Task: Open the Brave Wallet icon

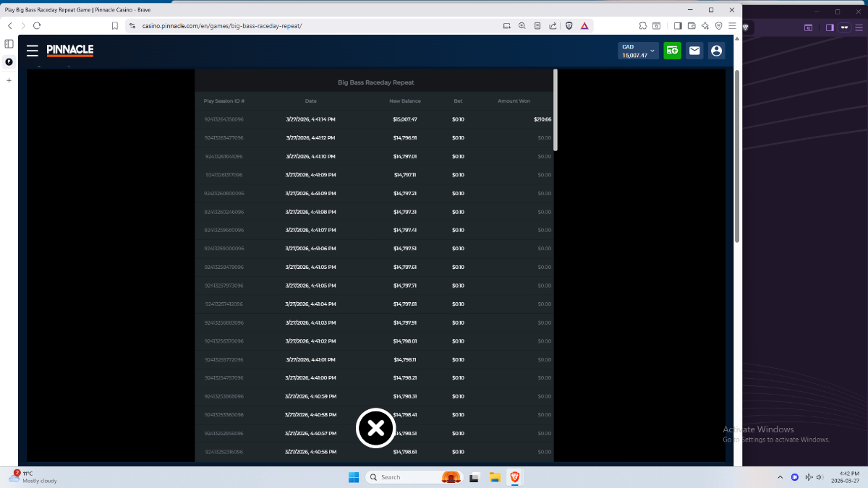Action: pyautogui.click(x=692, y=26)
